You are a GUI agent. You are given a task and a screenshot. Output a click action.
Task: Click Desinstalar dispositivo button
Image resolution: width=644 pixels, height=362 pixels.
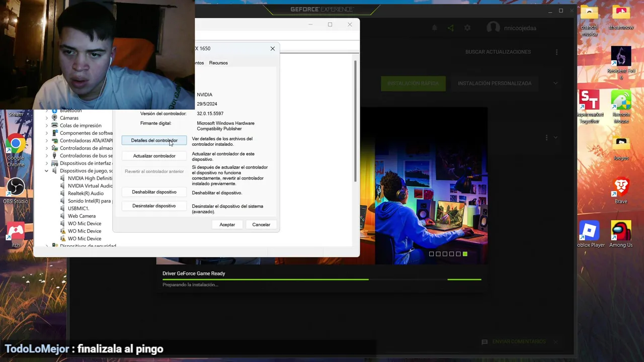tap(154, 206)
